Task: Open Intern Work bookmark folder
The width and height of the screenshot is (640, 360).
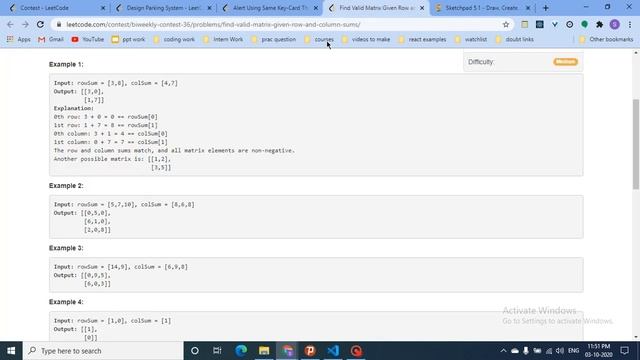Action: (x=222, y=40)
